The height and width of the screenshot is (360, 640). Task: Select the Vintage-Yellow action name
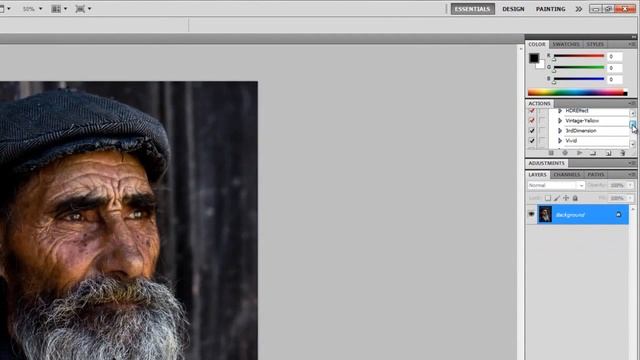click(x=582, y=121)
